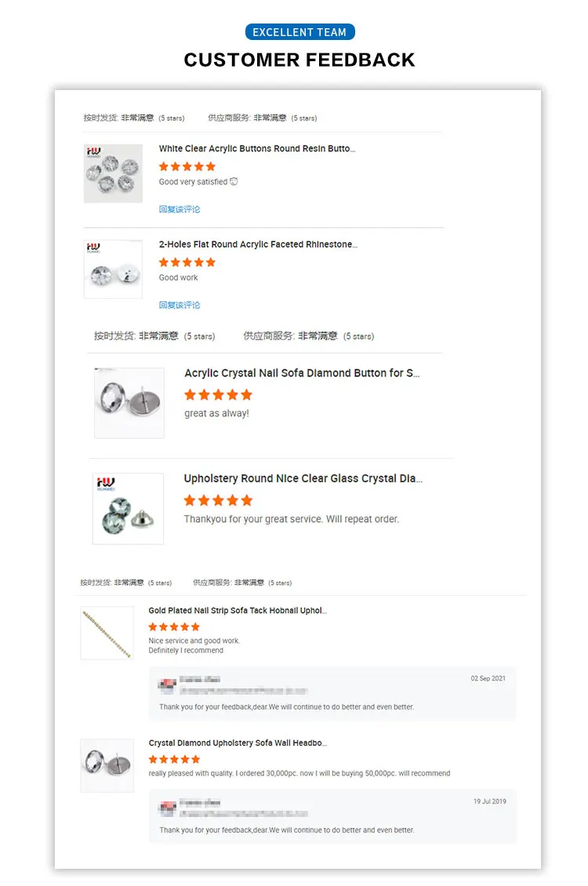Open the Gold Plated Nail Strip Sofa title
The image size is (588, 886).
(x=238, y=610)
